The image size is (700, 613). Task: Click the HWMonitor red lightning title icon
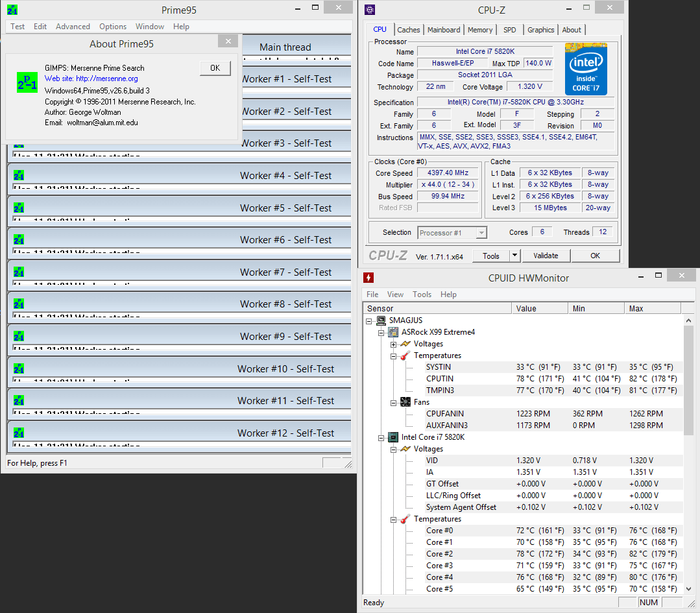click(368, 278)
